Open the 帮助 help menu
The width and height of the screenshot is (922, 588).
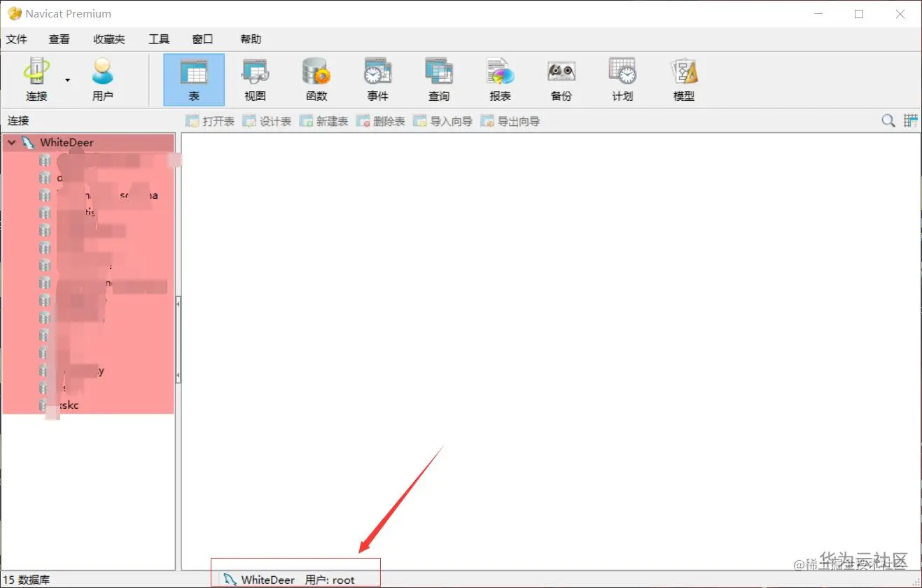251,39
